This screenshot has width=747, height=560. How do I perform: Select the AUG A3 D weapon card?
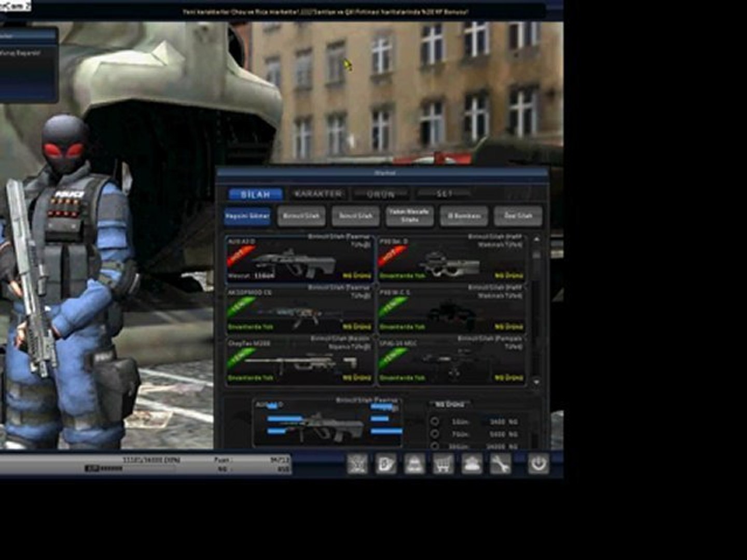300,259
